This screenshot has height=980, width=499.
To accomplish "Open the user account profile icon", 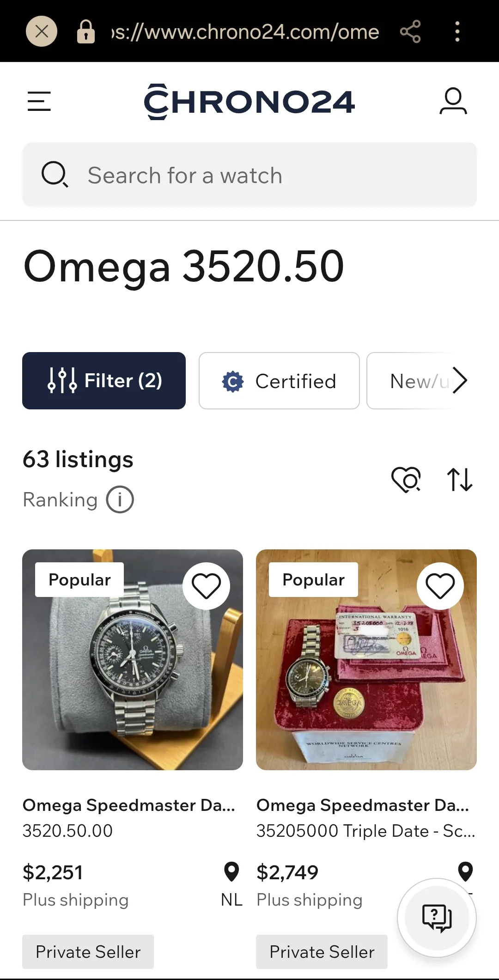I will coord(453,101).
